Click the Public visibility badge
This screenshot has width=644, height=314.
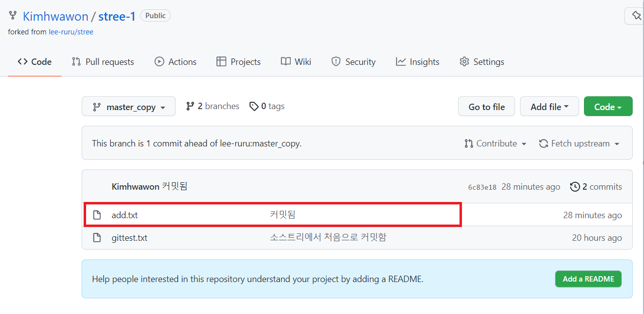point(155,16)
